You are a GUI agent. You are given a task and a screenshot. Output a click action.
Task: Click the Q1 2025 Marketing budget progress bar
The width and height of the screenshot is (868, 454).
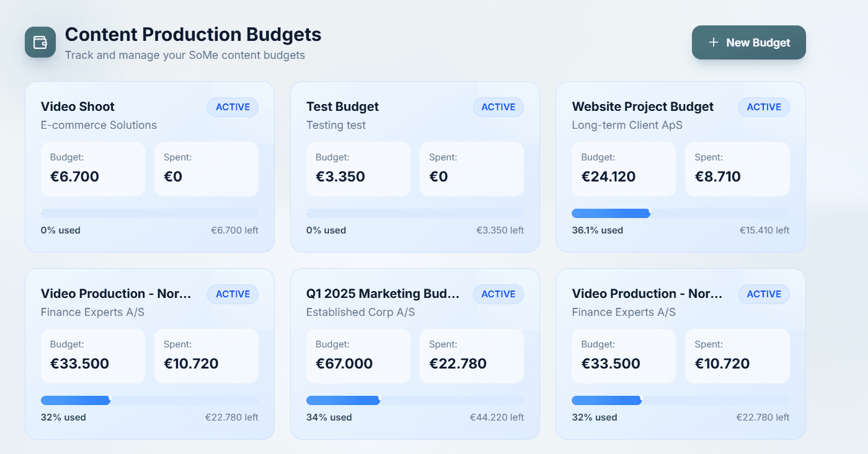pos(415,400)
